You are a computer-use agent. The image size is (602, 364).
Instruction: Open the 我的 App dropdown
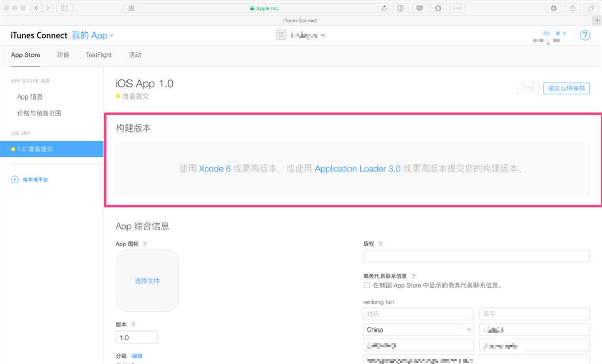click(92, 36)
